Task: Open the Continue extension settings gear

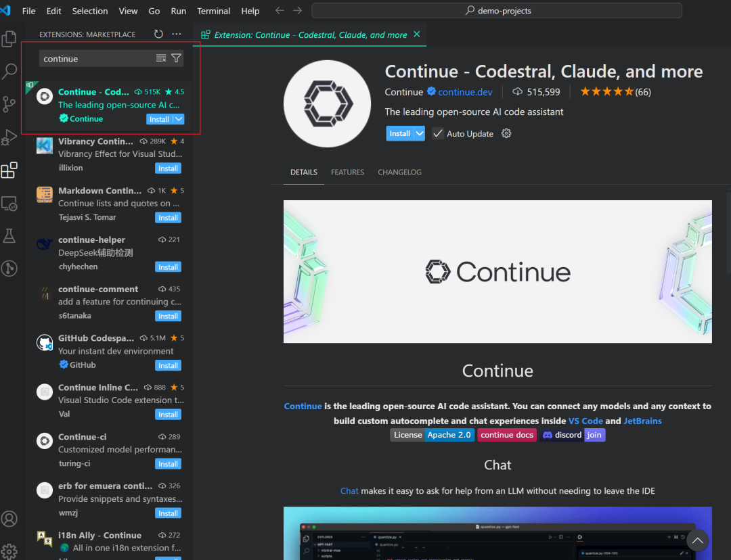Action: [x=506, y=134]
